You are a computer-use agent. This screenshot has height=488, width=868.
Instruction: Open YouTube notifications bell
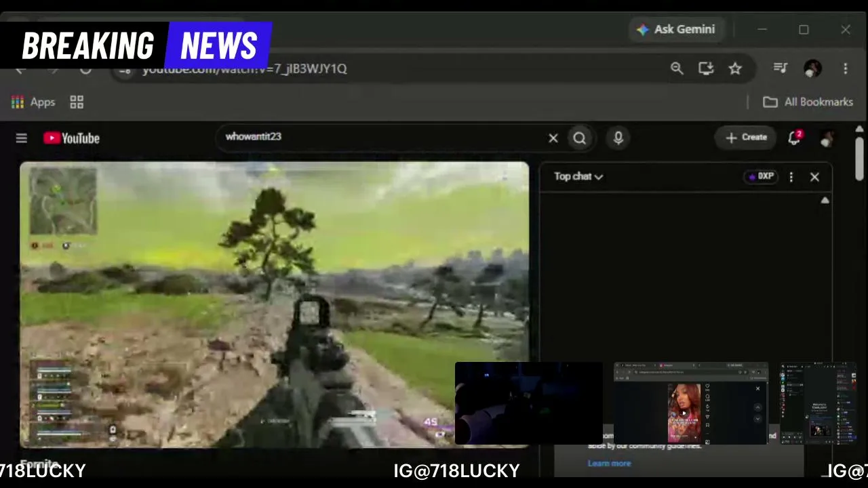(795, 138)
